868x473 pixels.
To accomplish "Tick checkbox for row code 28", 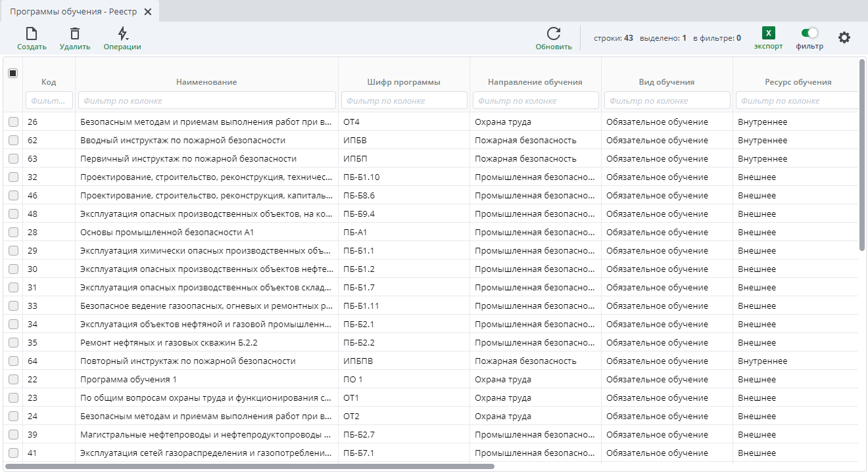I will coord(13,233).
